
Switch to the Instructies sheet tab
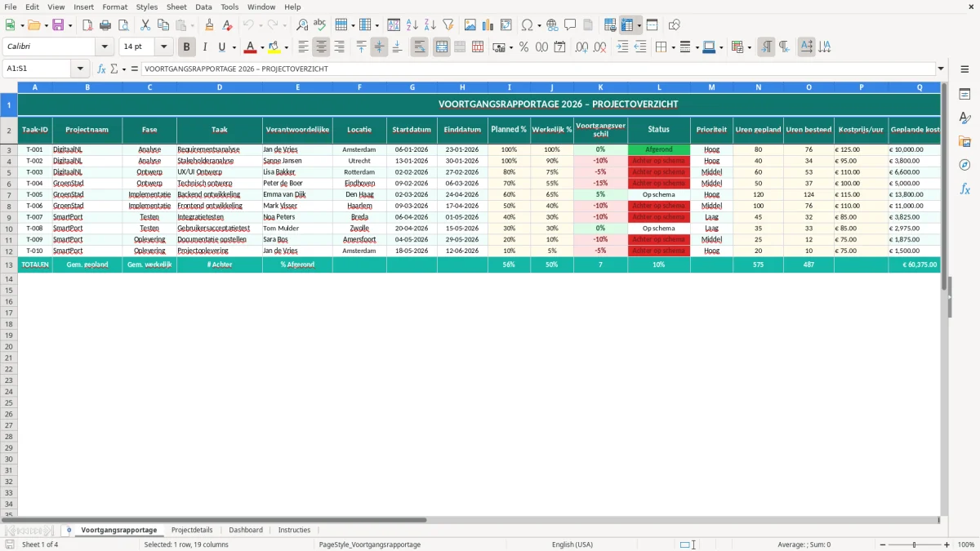pos(294,530)
